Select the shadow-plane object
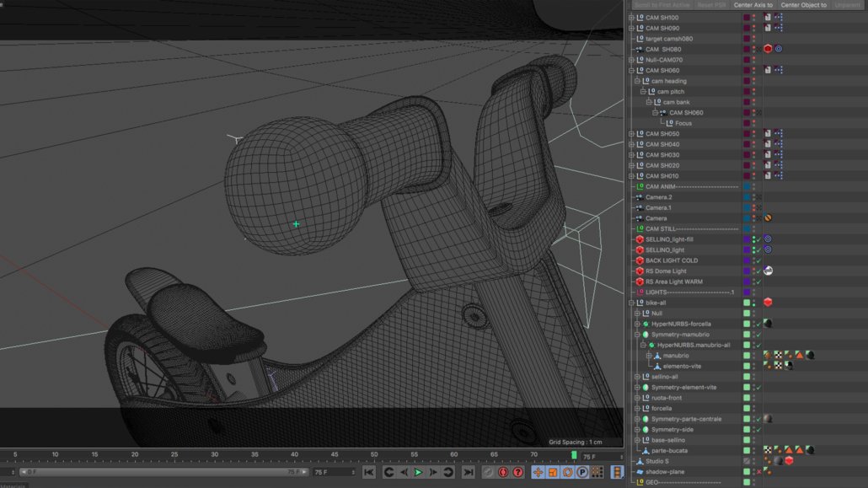The width and height of the screenshot is (868, 488). tap(665, 472)
